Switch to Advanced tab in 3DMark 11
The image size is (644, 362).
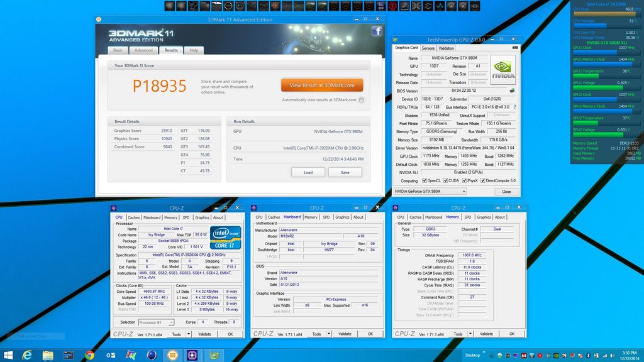(143, 50)
